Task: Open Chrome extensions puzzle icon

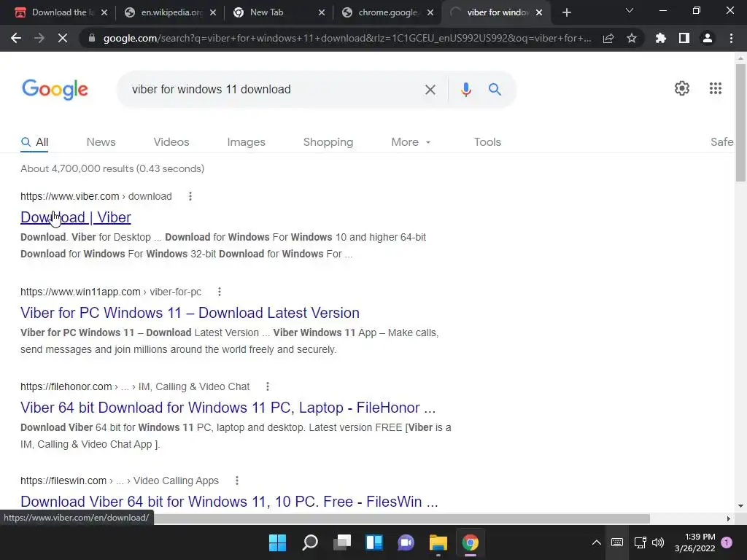Action: pos(661,38)
